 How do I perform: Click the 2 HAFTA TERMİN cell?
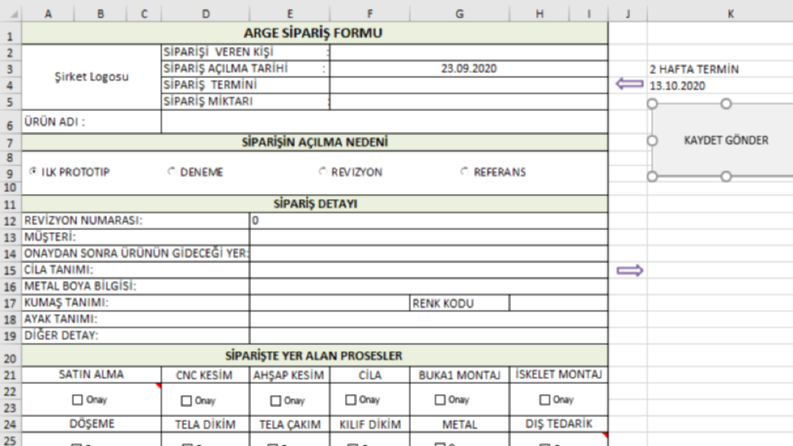(720, 69)
